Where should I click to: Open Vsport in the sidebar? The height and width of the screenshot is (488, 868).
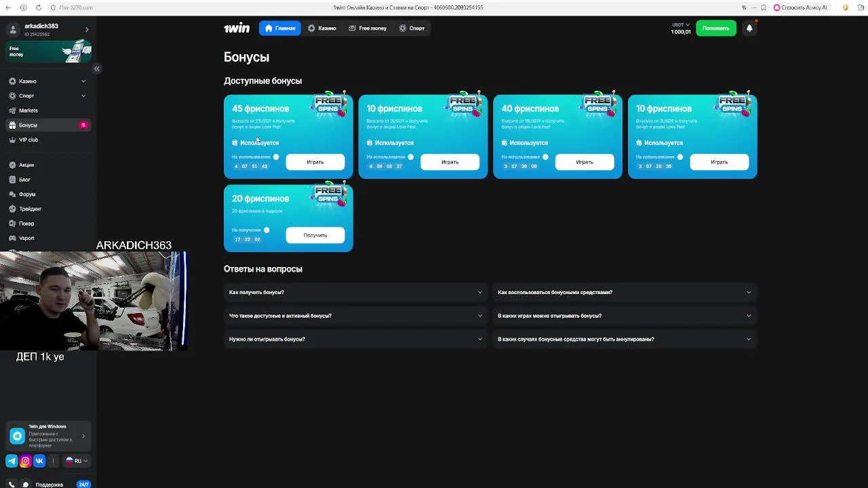[x=26, y=239]
